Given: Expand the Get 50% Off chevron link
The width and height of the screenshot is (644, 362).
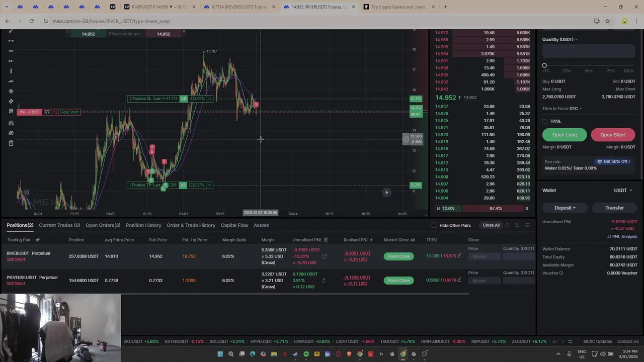Looking at the screenshot, I should (x=629, y=161).
